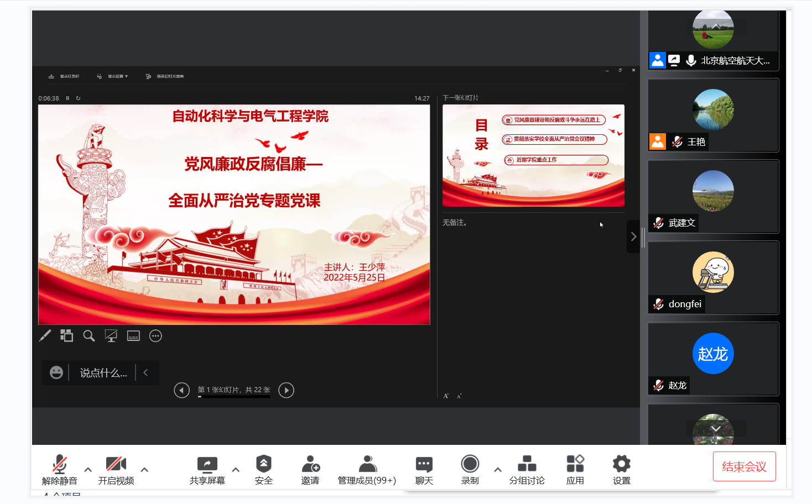Open the 设置 settings gear
The height and width of the screenshot is (504, 812).
pyautogui.click(x=621, y=470)
